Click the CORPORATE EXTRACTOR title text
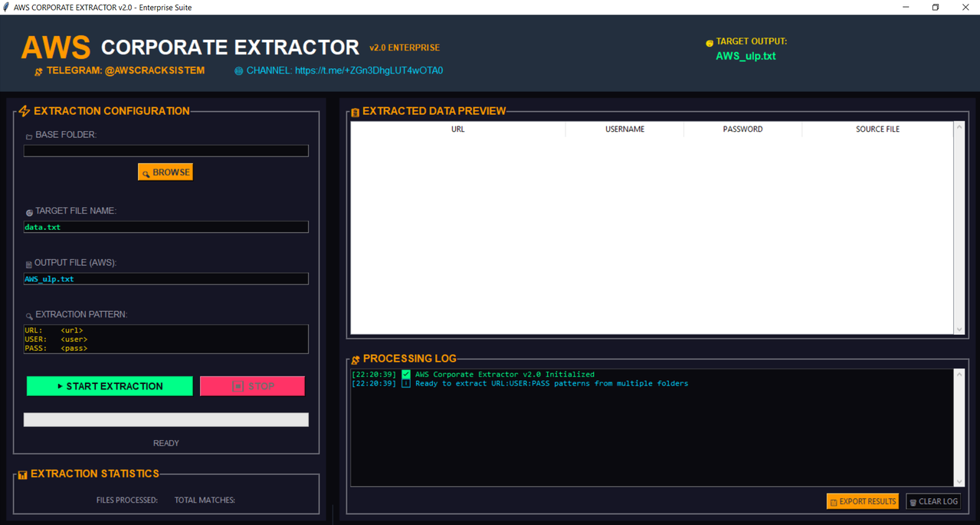980x525 pixels. pyautogui.click(x=230, y=48)
